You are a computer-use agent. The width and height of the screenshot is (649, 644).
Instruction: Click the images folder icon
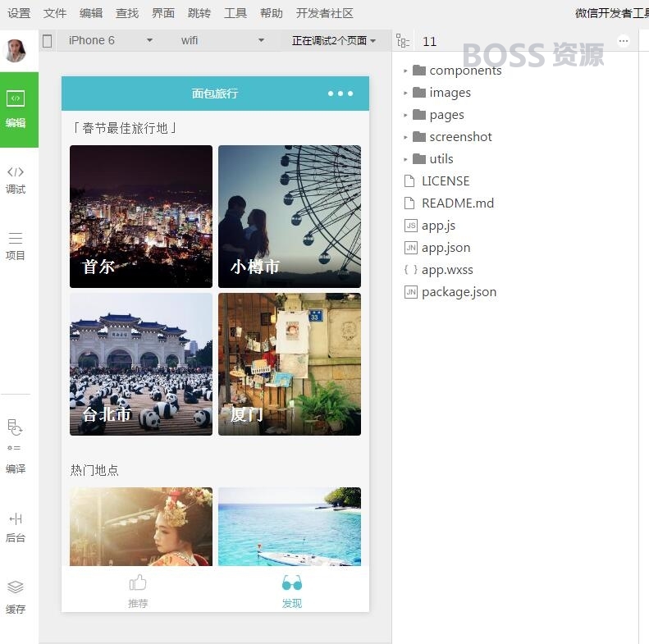pos(419,93)
